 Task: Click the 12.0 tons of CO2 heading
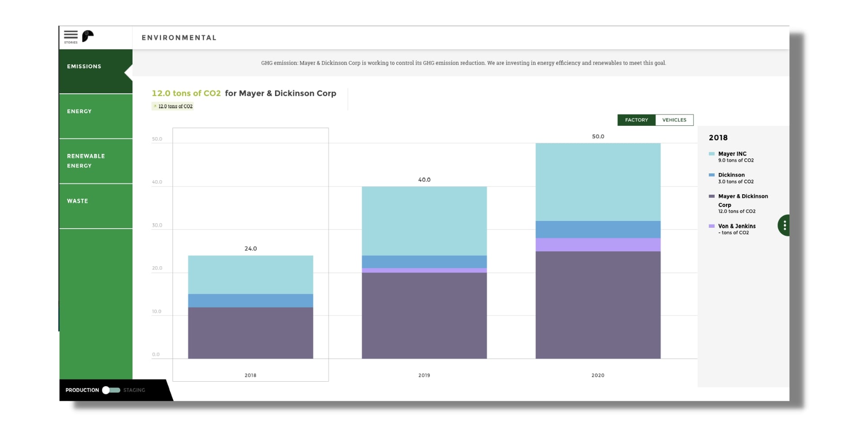tap(186, 94)
